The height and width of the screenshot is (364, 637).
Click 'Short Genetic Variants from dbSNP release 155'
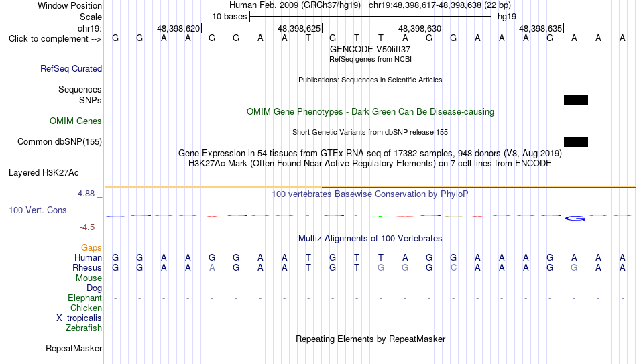tap(370, 132)
